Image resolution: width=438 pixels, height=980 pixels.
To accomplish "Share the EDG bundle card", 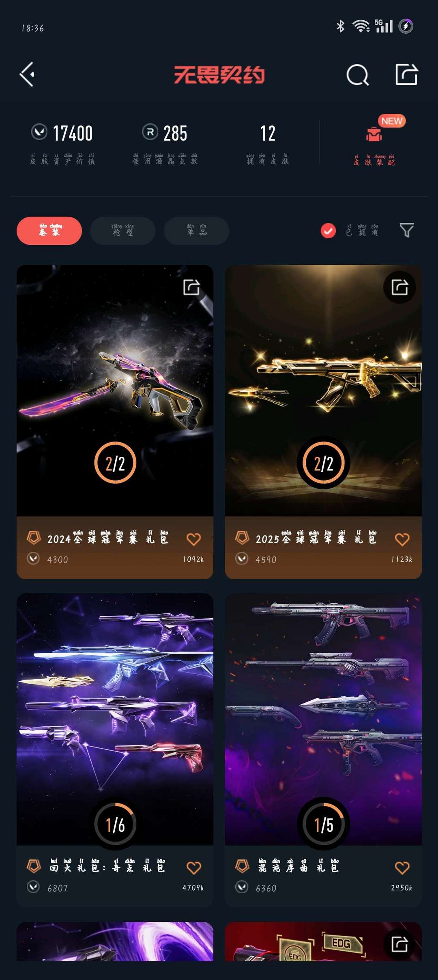I will (x=399, y=944).
